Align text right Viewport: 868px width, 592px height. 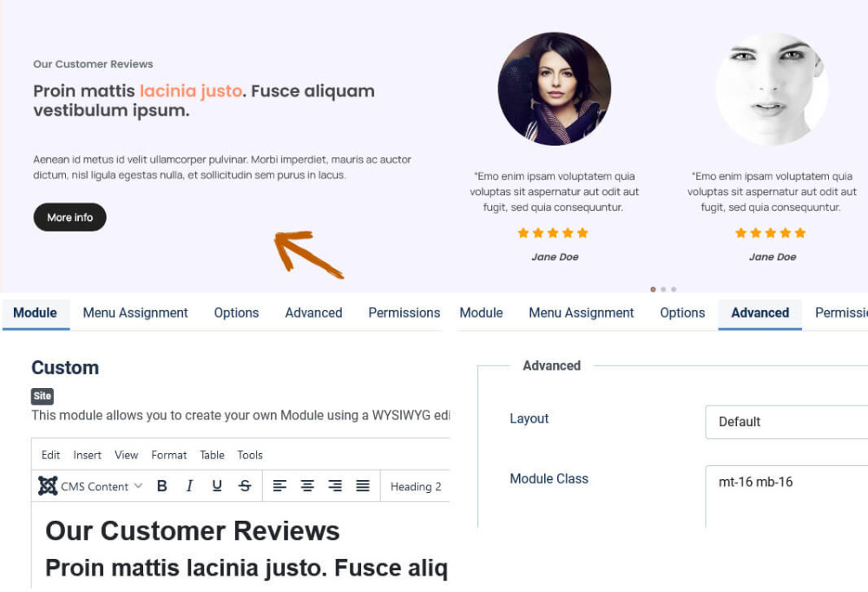335,486
